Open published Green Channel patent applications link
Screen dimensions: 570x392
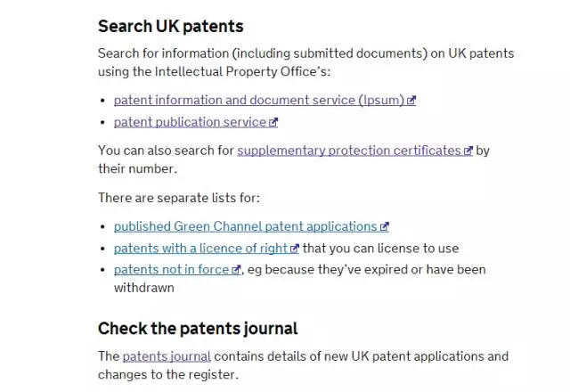tap(245, 226)
